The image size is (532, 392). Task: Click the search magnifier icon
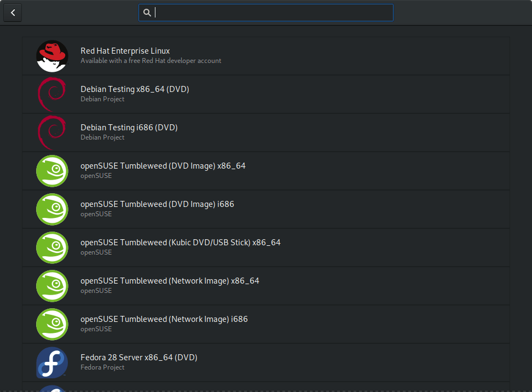(x=147, y=13)
